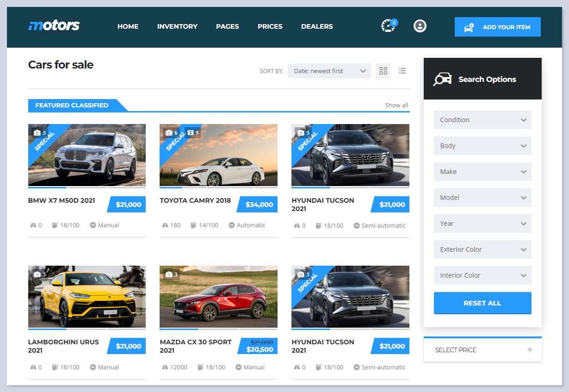Expand the Make filter dropdown
Screen dimensions: 569x392
point(482,172)
